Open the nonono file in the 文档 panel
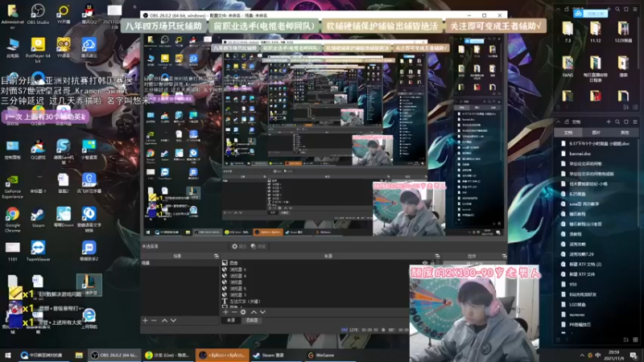 [576, 315]
